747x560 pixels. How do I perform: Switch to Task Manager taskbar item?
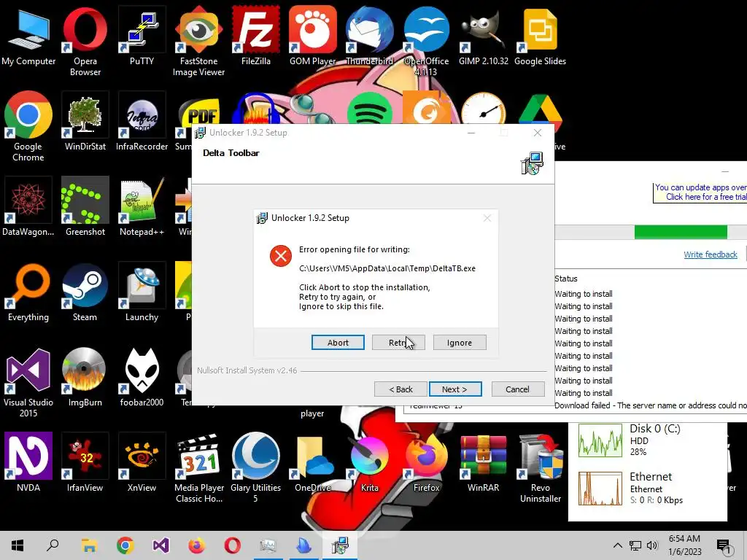pyautogui.click(x=268, y=545)
